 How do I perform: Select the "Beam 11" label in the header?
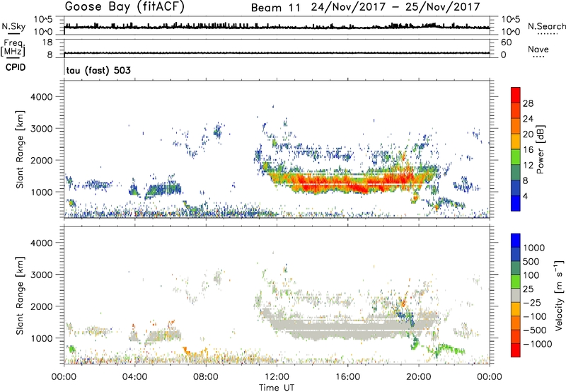[276, 8]
